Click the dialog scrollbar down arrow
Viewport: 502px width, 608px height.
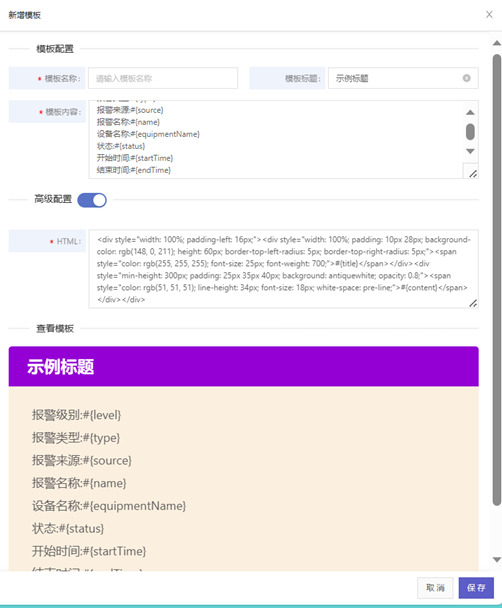click(x=497, y=560)
